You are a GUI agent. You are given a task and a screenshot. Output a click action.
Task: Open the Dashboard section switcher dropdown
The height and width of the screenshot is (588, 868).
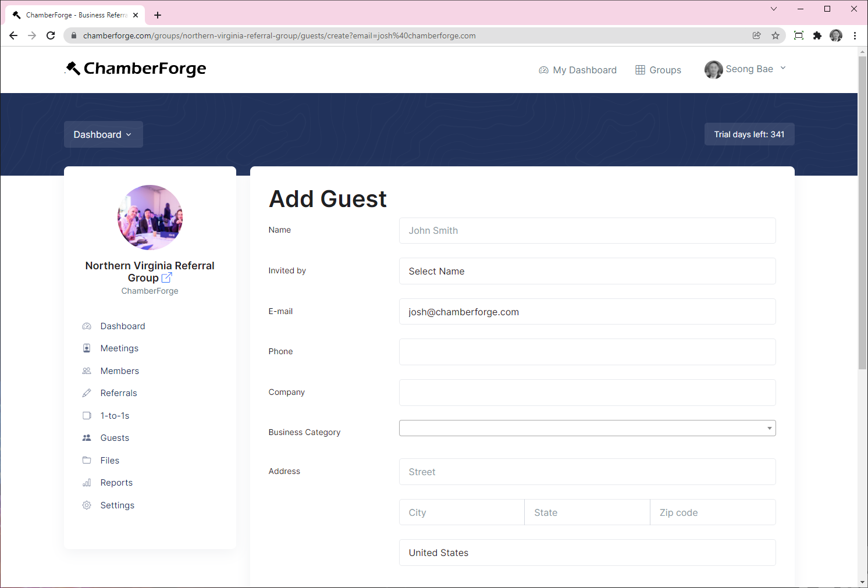click(103, 134)
